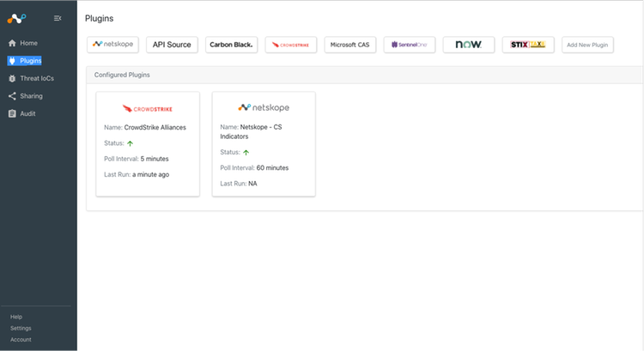Click the Plugins plug icon
Image resolution: width=644 pixels, height=351 pixels.
tap(12, 61)
